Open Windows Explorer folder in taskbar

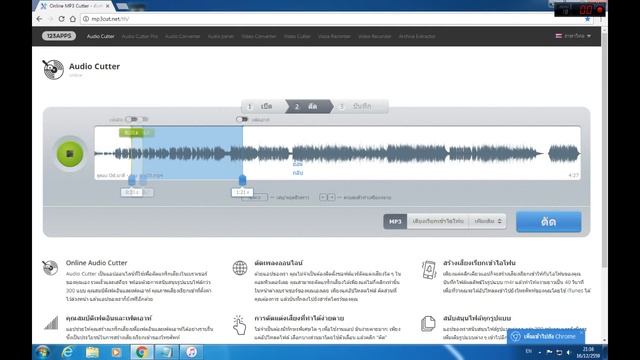pos(92,352)
